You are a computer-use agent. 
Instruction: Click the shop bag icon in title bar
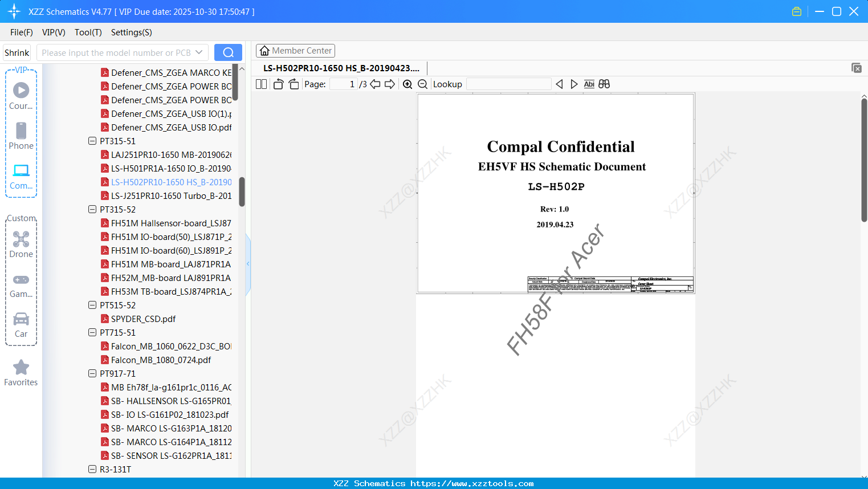pyautogui.click(x=797, y=11)
